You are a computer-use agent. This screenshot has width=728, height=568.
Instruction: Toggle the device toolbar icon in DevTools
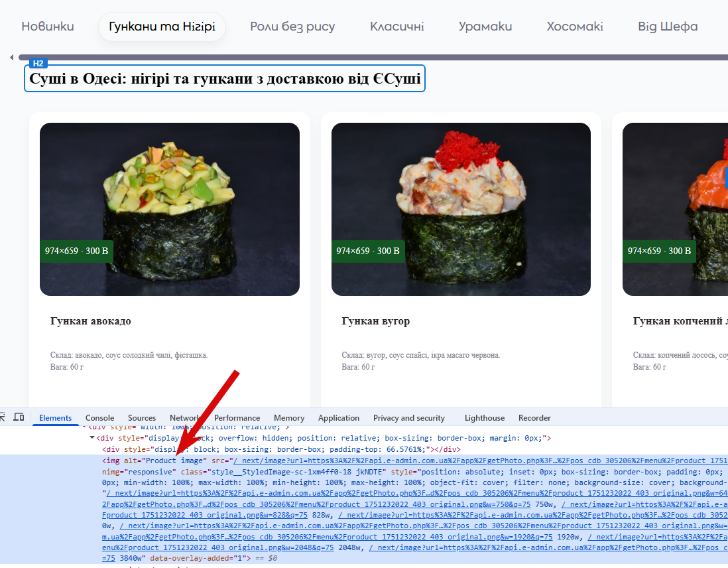point(19,417)
